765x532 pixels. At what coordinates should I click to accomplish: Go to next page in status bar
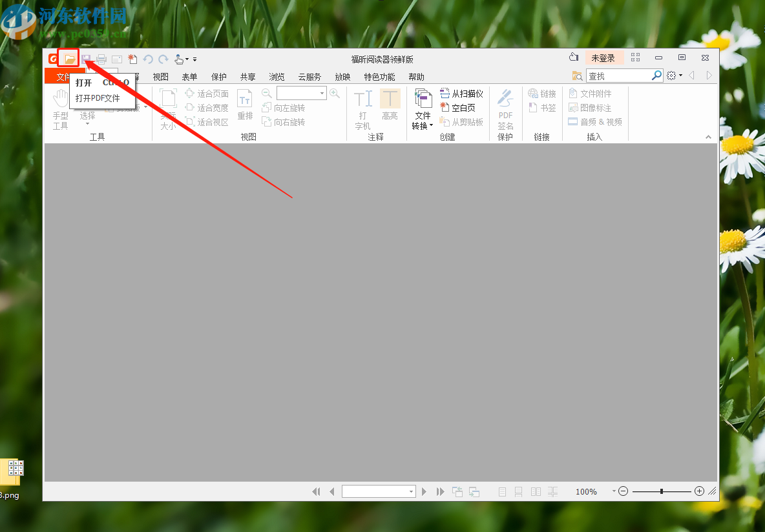tap(424, 491)
